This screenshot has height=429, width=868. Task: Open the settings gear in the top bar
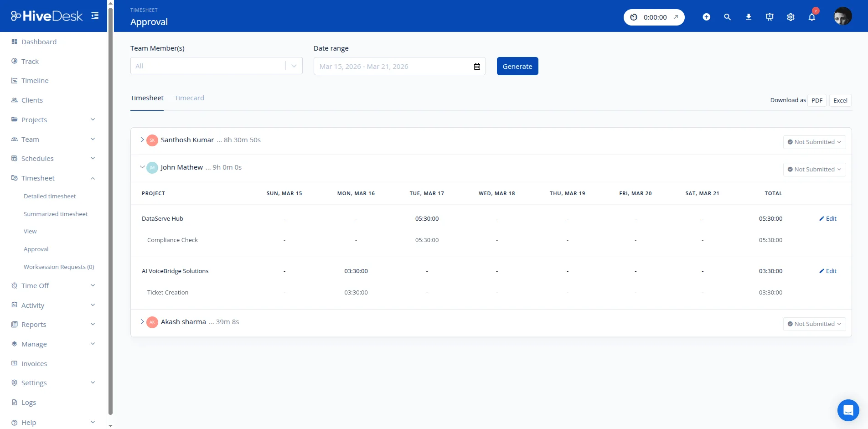790,17
